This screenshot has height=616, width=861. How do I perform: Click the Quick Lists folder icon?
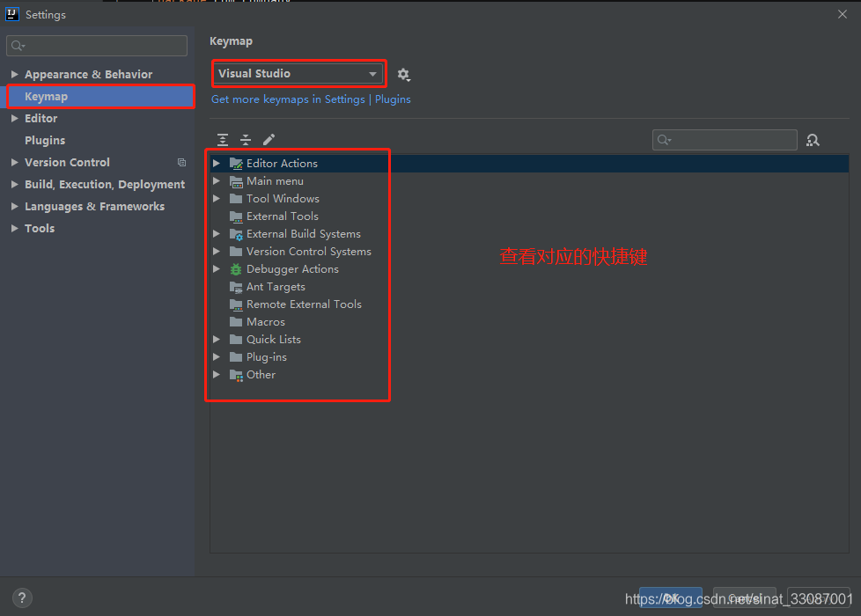(x=236, y=340)
